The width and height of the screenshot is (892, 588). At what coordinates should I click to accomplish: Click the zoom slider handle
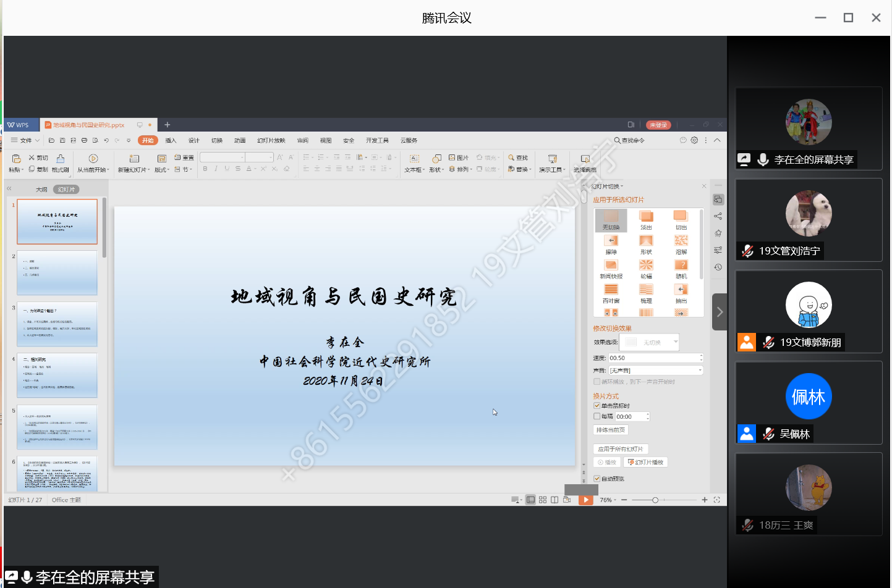pos(655,500)
